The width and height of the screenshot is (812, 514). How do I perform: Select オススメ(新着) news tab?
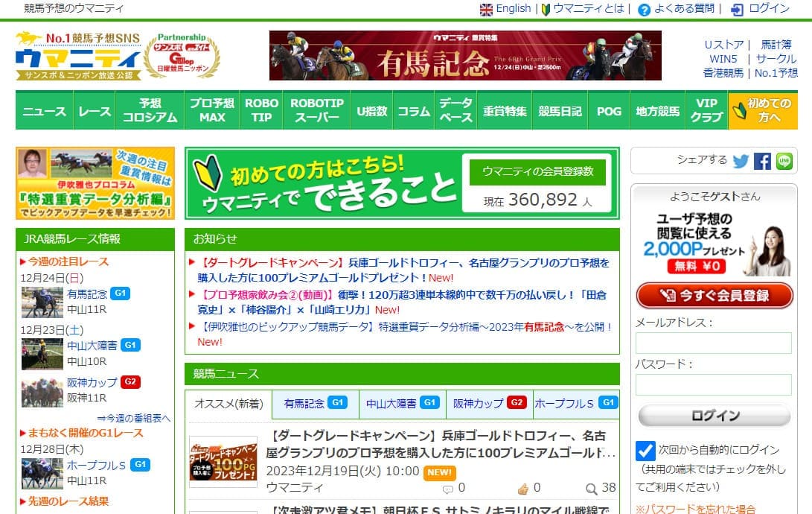[x=228, y=404]
